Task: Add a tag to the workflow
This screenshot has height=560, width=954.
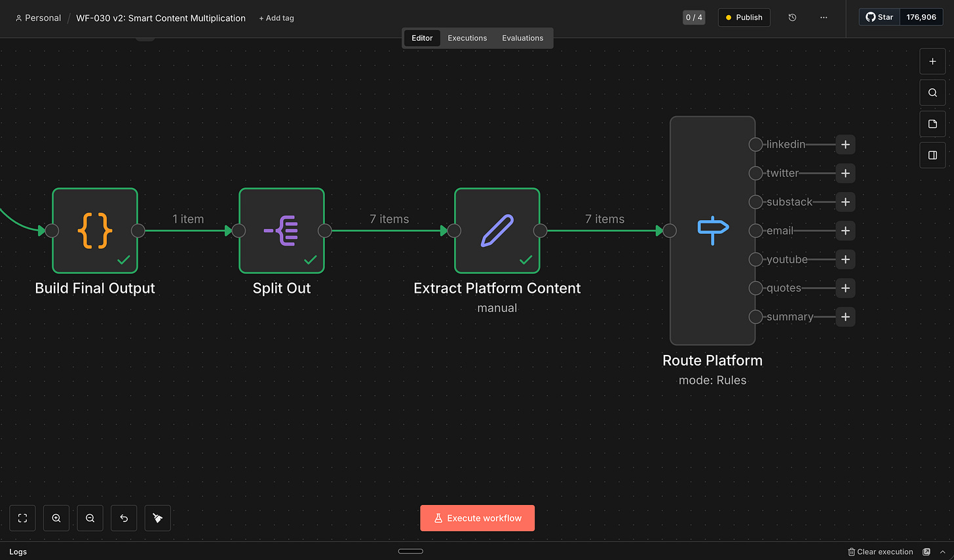Action: (276, 18)
